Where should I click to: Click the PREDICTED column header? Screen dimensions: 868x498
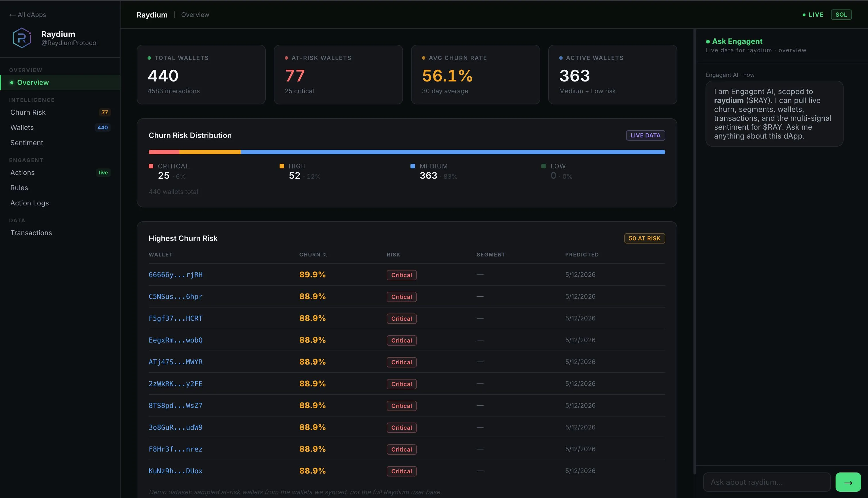[x=582, y=255]
